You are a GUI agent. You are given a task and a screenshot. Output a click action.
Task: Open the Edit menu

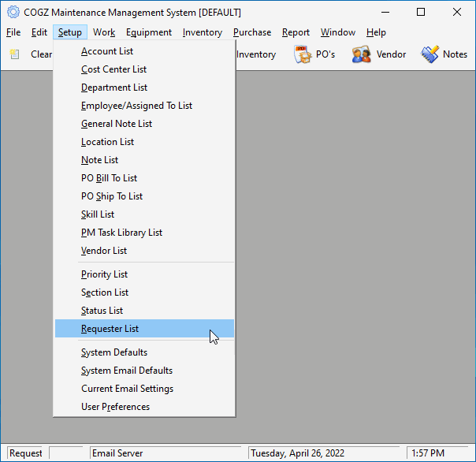[x=39, y=32]
